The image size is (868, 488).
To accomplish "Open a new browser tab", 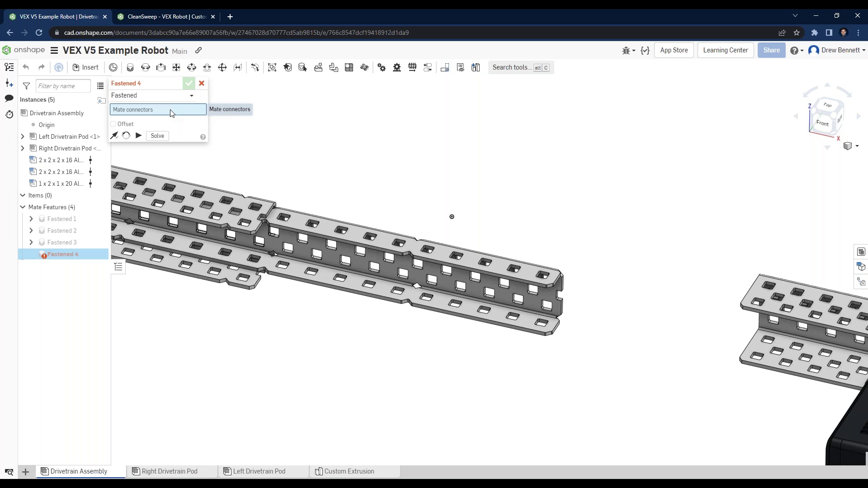I will tap(230, 17).
